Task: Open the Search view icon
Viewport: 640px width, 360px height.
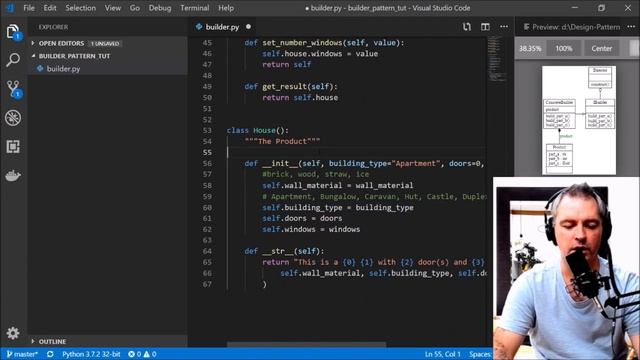Action: [13, 60]
